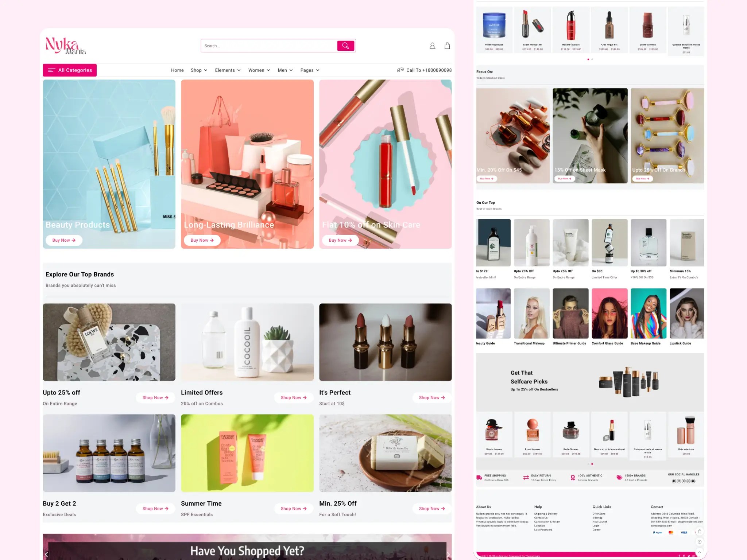The image size is (747, 560).
Task: Click the Nyka Mania logo
Action: (x=65, y=46)
